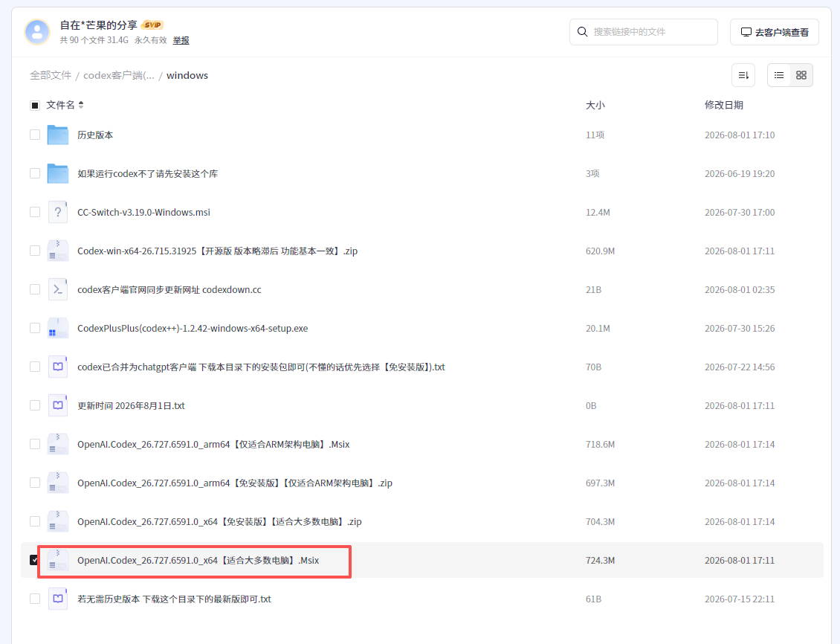Open 如果运行codex不了请先安装这个库 folder name
Image resolution: width=840 pixels, height=644 pixels.
pyautogui.click(x=147, y=173)
